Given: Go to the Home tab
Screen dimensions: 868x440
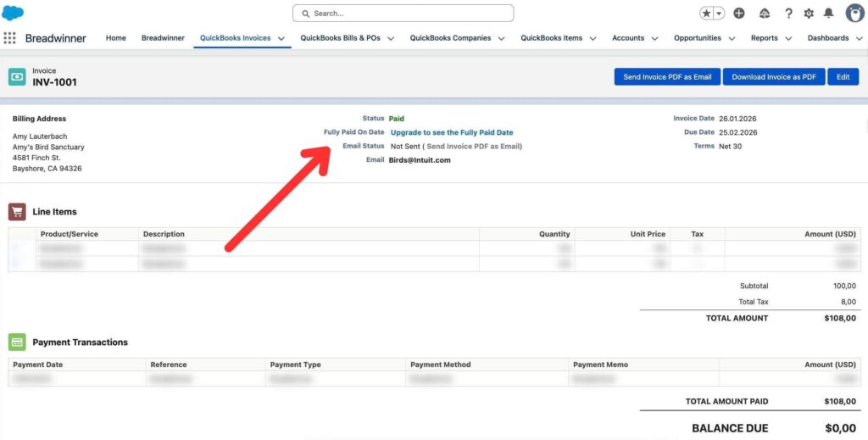Looking at the screenshot, I should pyautogui.click(x=115, y=38).
